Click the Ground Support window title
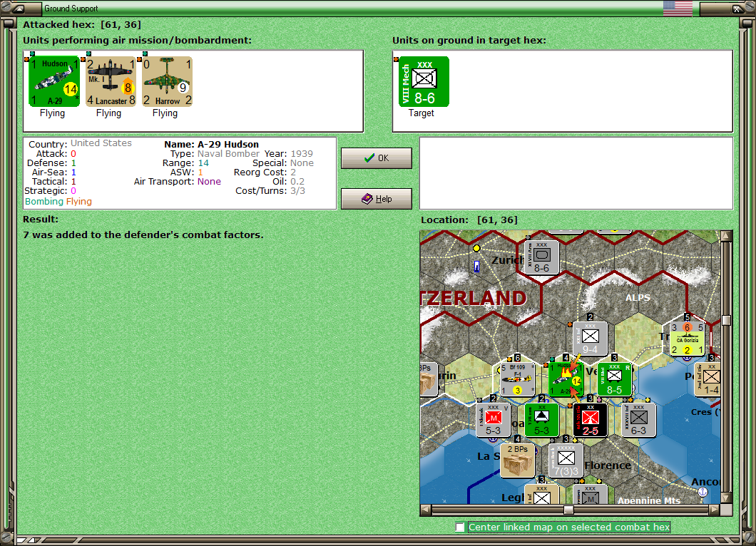Screen dimensions: 756x546 [71, 8]
